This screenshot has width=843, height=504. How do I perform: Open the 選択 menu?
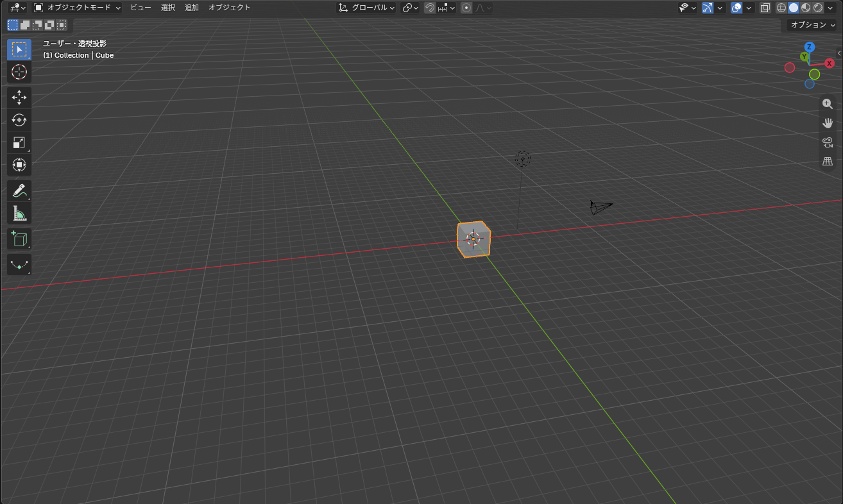click(168, 8)
